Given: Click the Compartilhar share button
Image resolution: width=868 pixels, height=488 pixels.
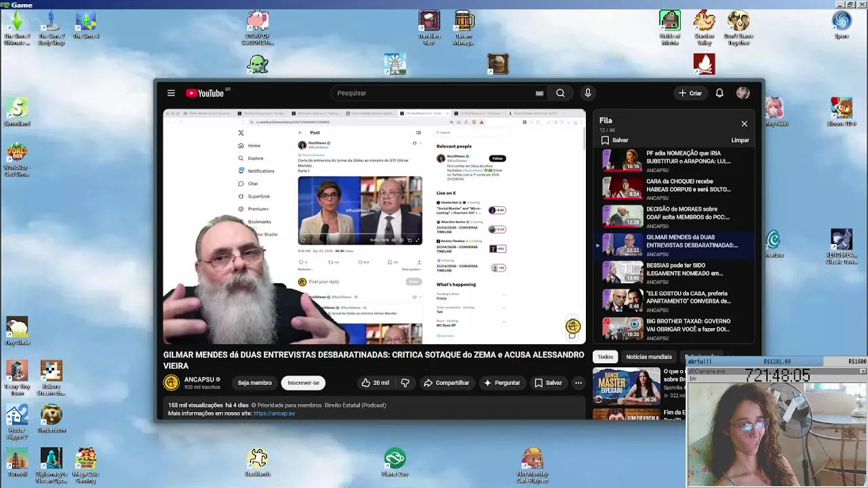Looking at the screenshot, I should (446, 383).
